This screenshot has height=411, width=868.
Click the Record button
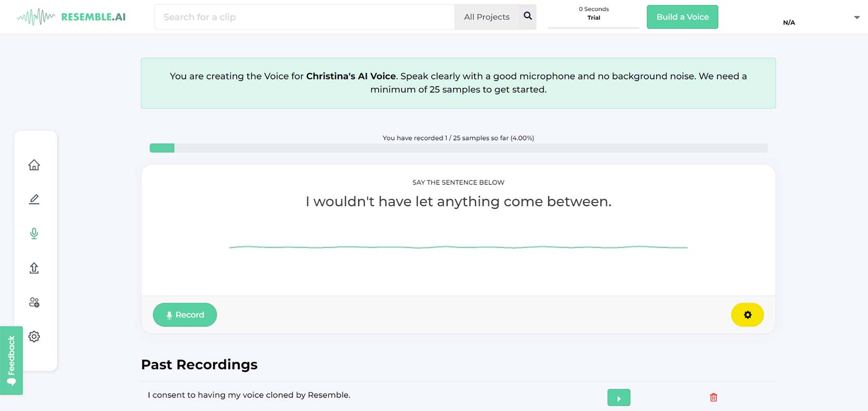coord(185,315)
